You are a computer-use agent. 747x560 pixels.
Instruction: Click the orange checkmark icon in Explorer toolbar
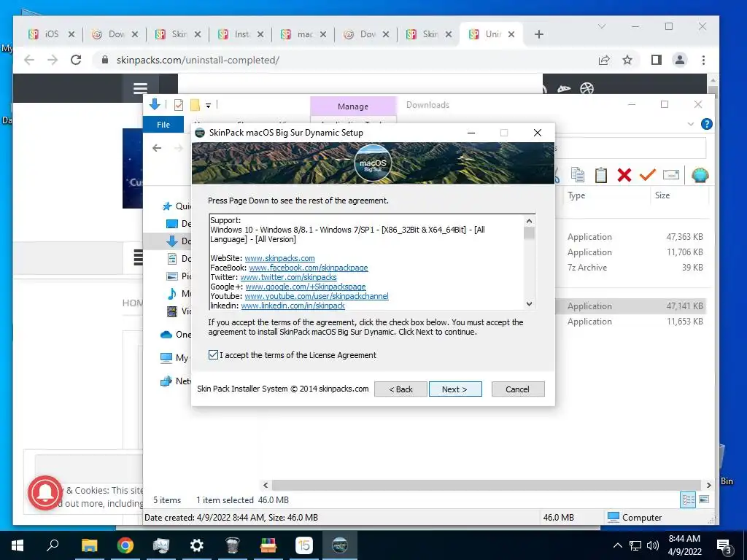[648, 175]
